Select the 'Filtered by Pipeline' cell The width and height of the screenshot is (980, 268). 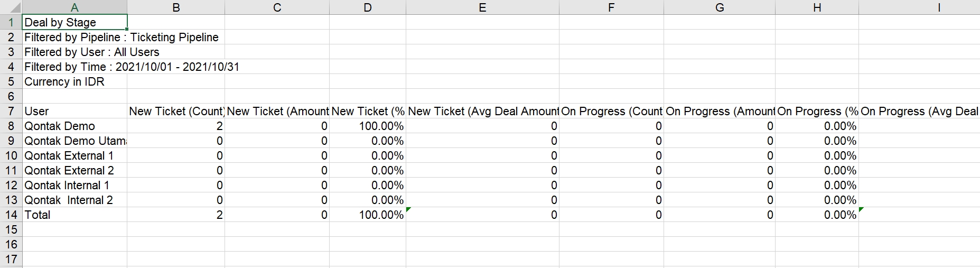click(74, 38)
